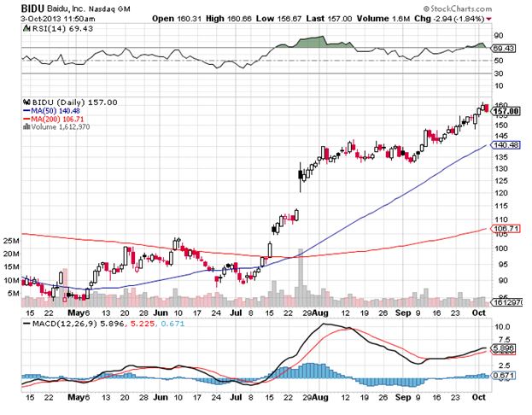Click the 115 price axis label
Image resolution: width=532 pixels, height=415 pixels.
(501, 206)
